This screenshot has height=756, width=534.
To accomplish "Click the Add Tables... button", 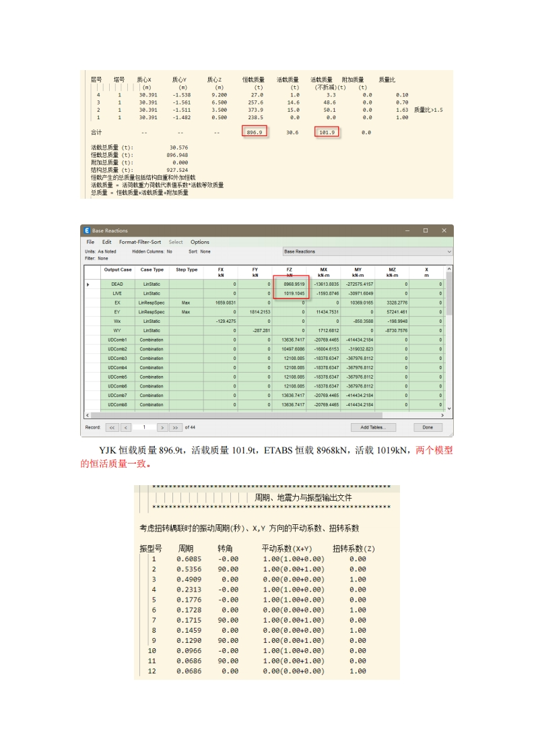I will click(x=373, y=427).
